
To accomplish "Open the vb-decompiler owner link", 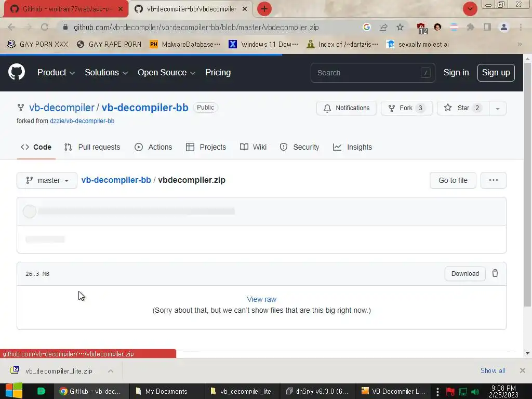I will click(62, 108).
